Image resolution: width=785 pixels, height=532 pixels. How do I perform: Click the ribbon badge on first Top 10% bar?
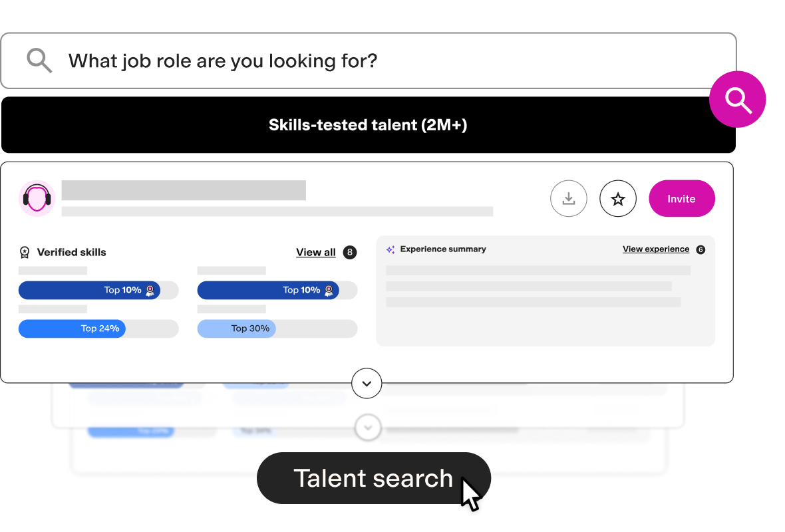pos(150,291)
